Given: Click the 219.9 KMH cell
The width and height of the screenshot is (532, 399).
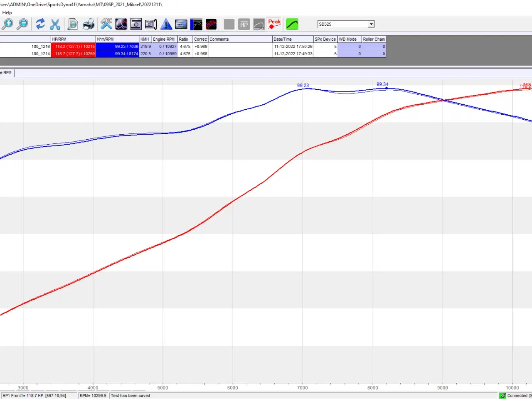Looking at the screenshot, I should coord(145,47).
